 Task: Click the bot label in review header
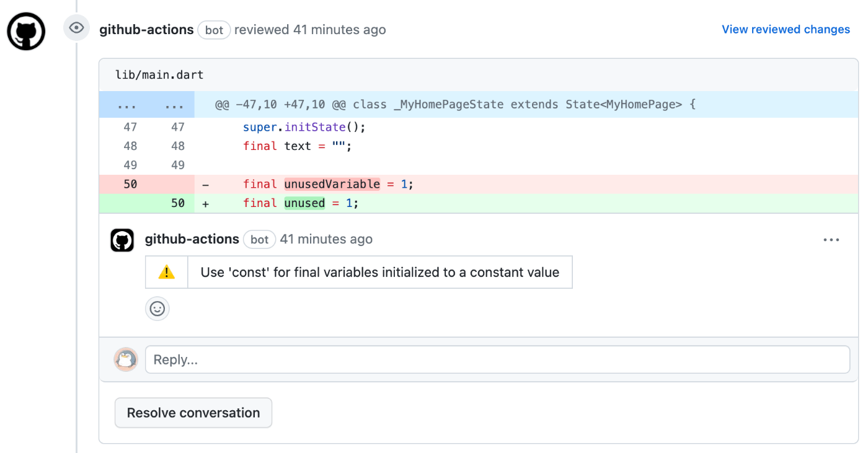[x=214, y=30]
